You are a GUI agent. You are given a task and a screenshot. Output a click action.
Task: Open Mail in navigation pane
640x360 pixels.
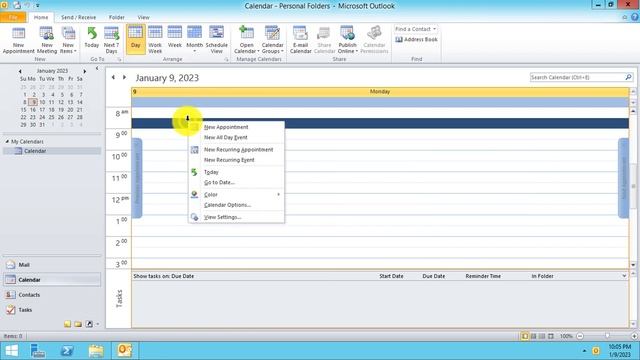[x=52, y=265]
